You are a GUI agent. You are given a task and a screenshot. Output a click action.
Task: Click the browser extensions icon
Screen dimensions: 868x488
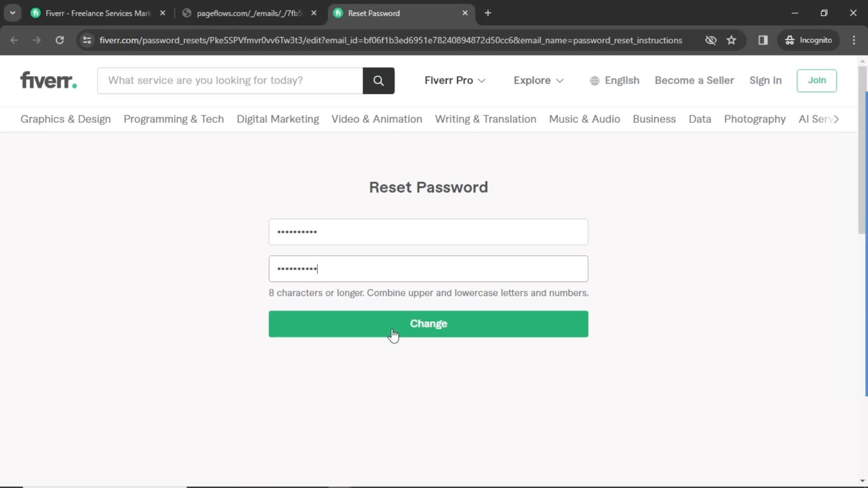pyautogui.click(x=763, y=40)
